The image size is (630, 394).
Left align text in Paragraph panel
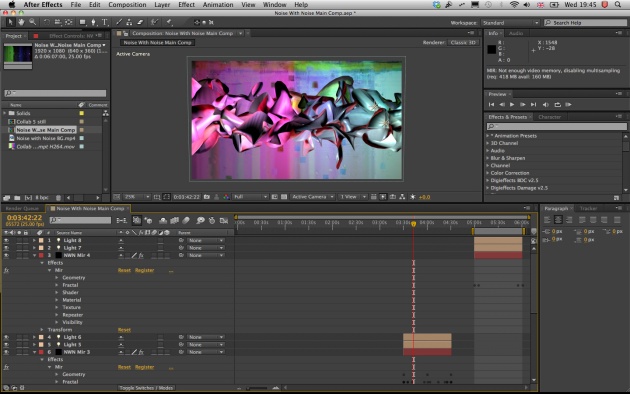[547, 220]
